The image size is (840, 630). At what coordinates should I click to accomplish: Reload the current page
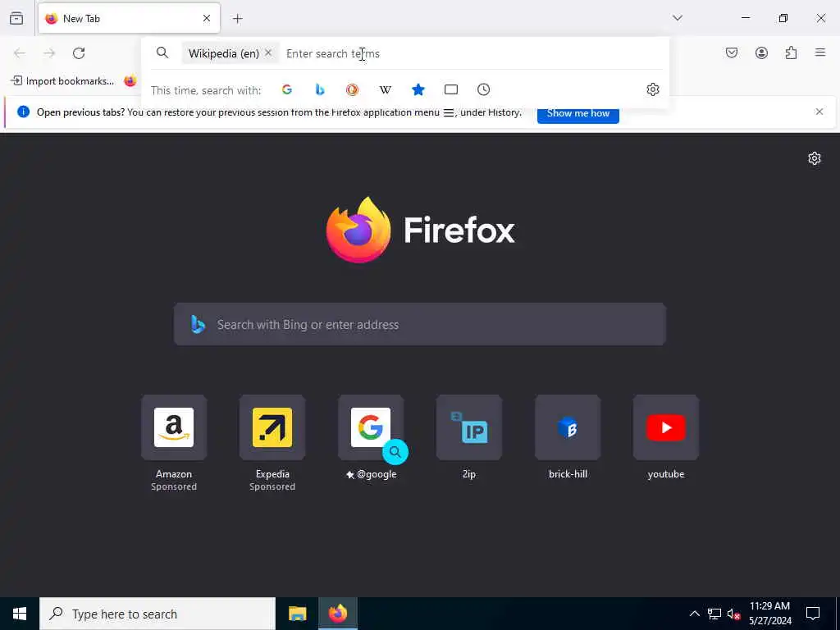click(79, 53)
